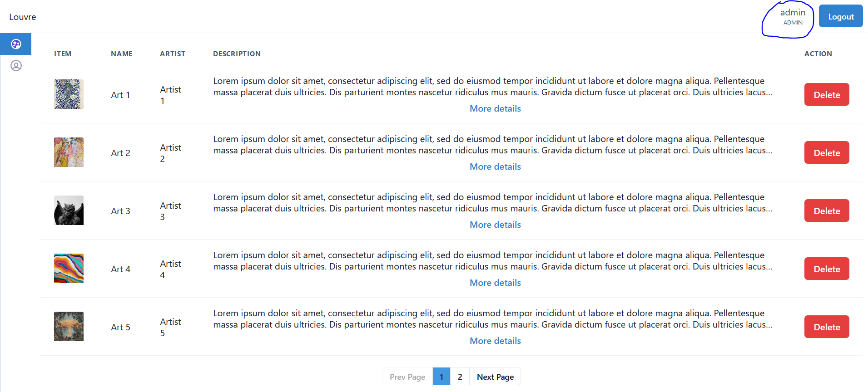Click the Art 2 colorful painting thumbnail
The image size is (868, 392).
coord(69,152)
